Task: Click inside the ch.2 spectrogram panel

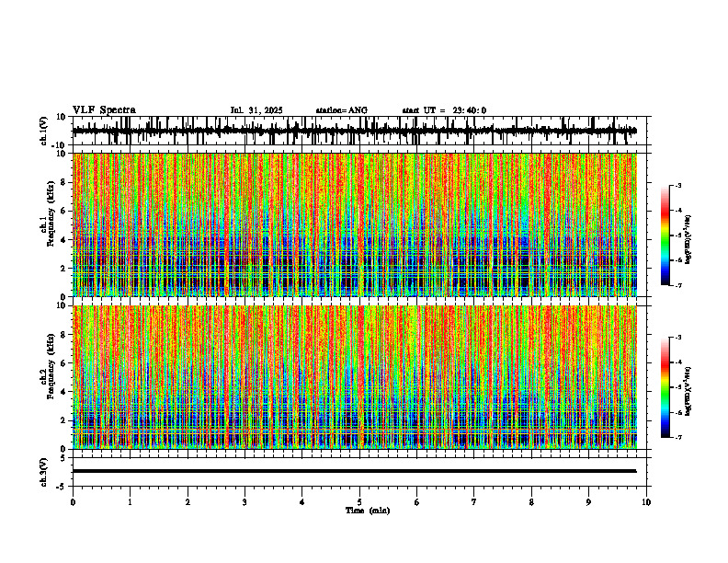Action: coord(354,377)
